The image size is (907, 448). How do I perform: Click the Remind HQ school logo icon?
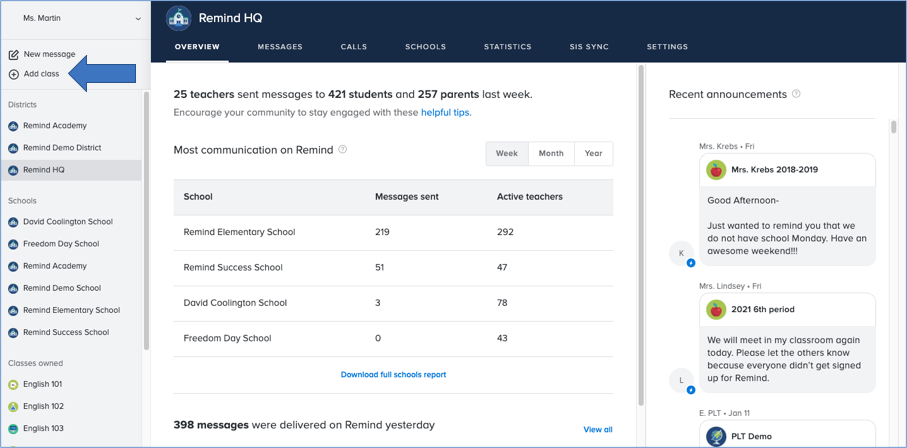click(178, 18)
